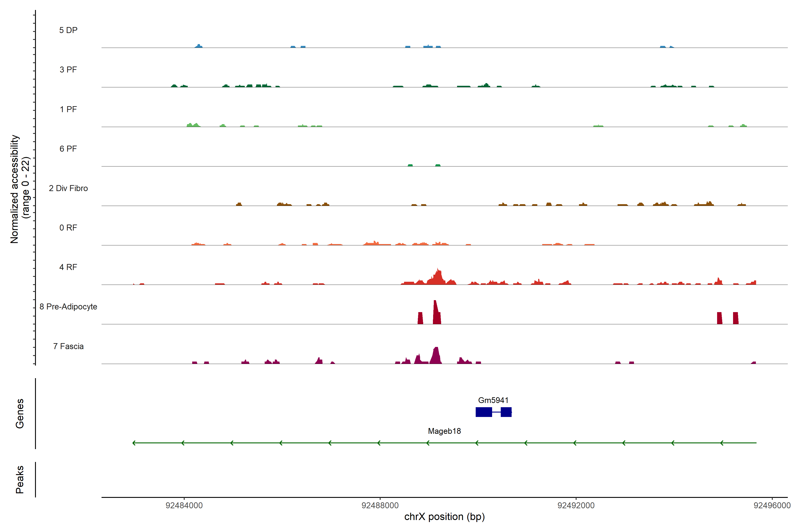Click the Peaks panel label

pyautogui.click(x=20, y=479)
